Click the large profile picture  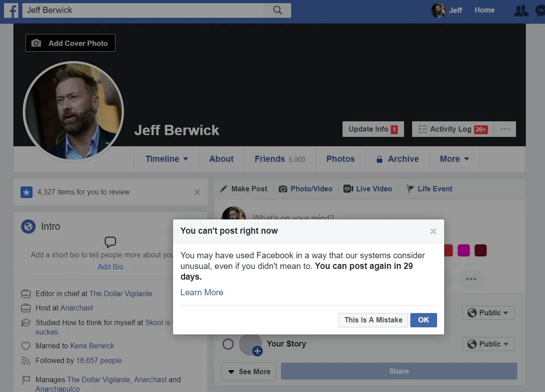(x=74, y=111)
